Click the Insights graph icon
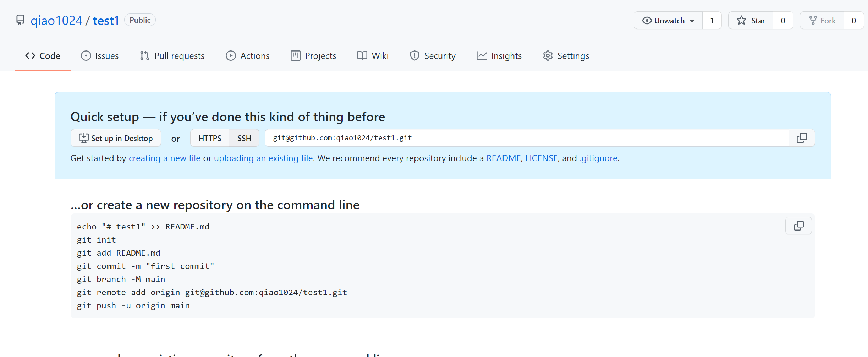The image size is (868, 357). click(x=482, y=56)
